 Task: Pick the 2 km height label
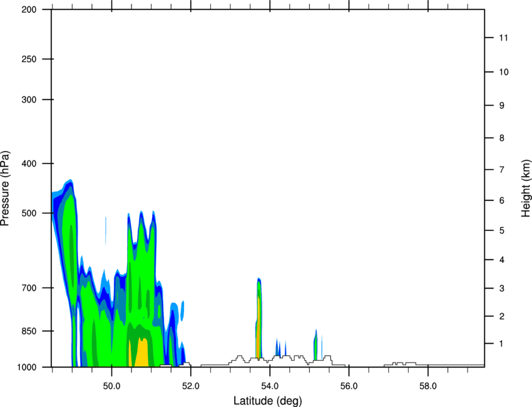502,316
